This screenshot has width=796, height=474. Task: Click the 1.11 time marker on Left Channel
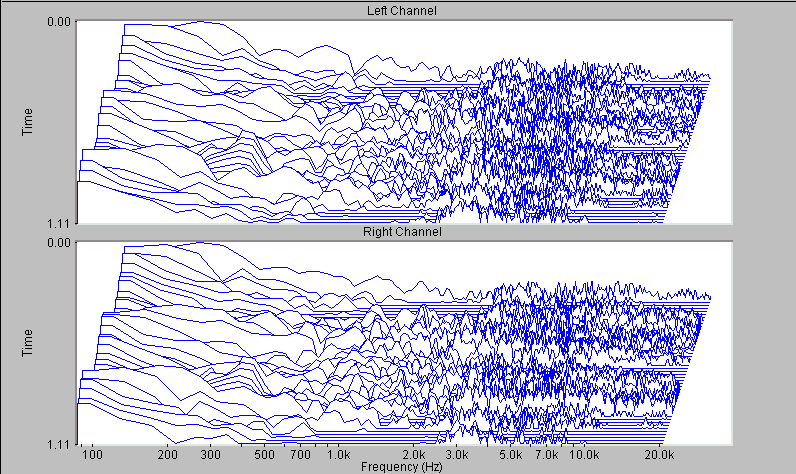pyautogui.click(x=61, y=222)
